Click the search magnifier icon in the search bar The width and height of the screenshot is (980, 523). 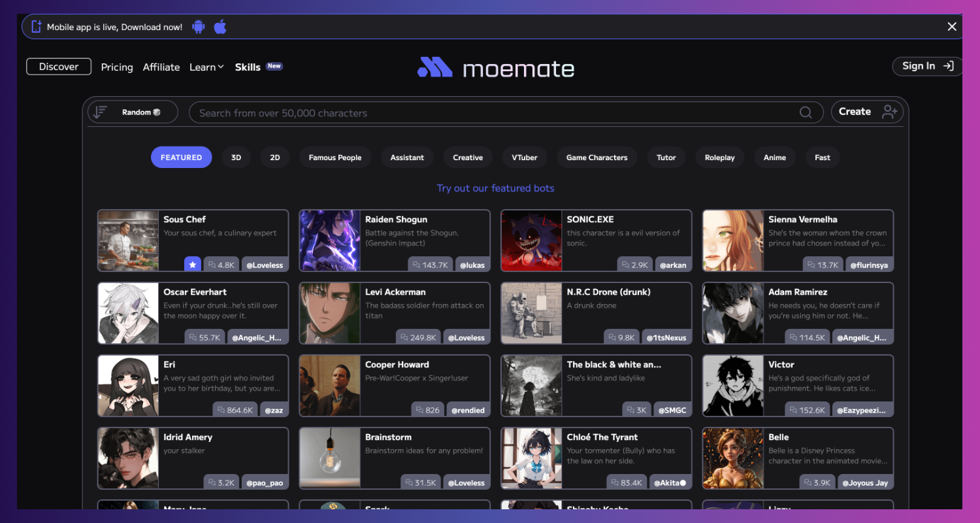[806, 112]
